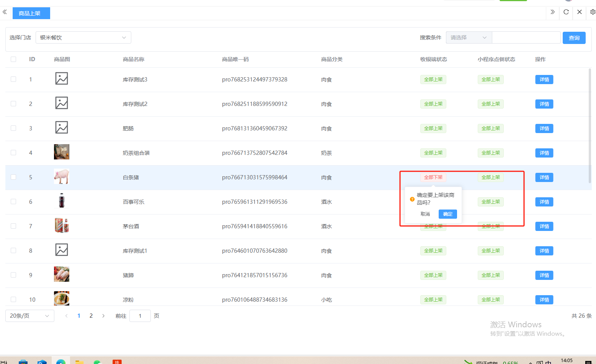Select the checkbox for 白条猪 row
The image size is (596, 364).
coord(13,177)
